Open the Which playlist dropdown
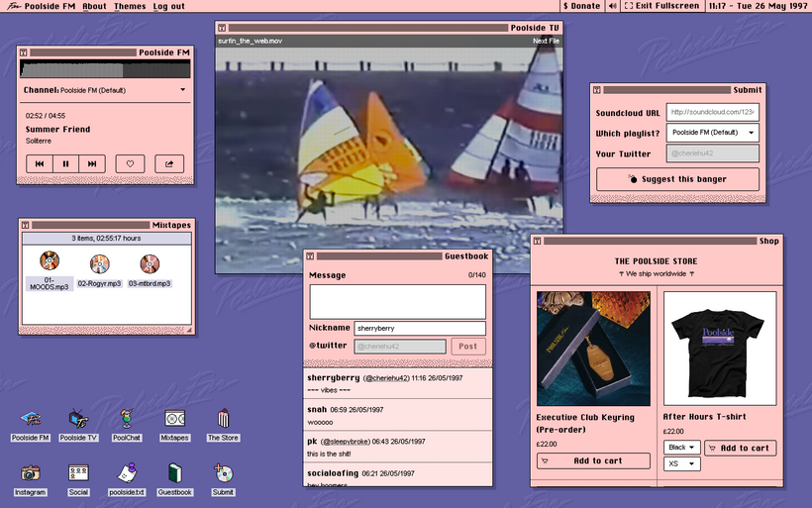This screenshot has height=508, width=812. pos(712,133)
